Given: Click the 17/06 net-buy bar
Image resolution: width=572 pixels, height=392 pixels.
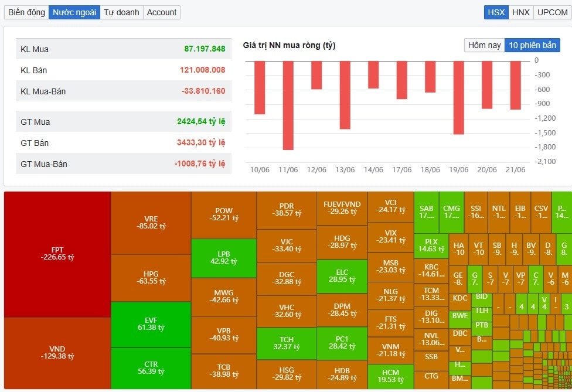Looking at the screenshot, I should [x=402, y=80].
